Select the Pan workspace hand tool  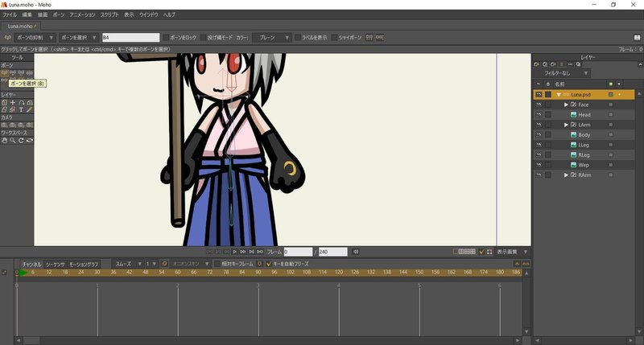[5, 140]
